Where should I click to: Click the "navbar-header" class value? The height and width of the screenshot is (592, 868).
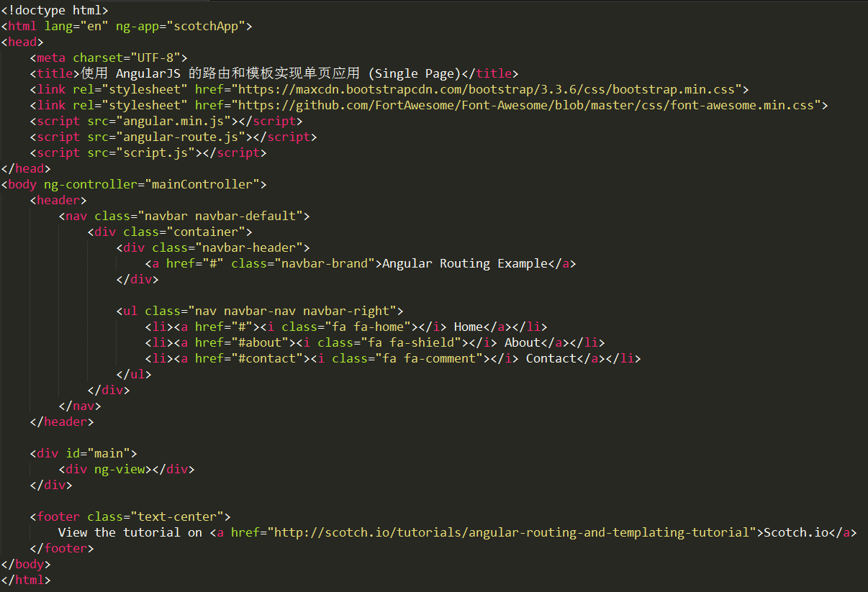pyautogui.click(x=249, y=247)
